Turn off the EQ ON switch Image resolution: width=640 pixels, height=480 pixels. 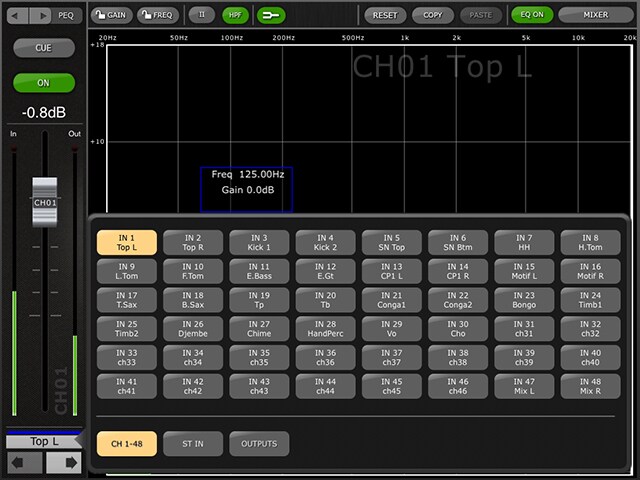point(530,15)
